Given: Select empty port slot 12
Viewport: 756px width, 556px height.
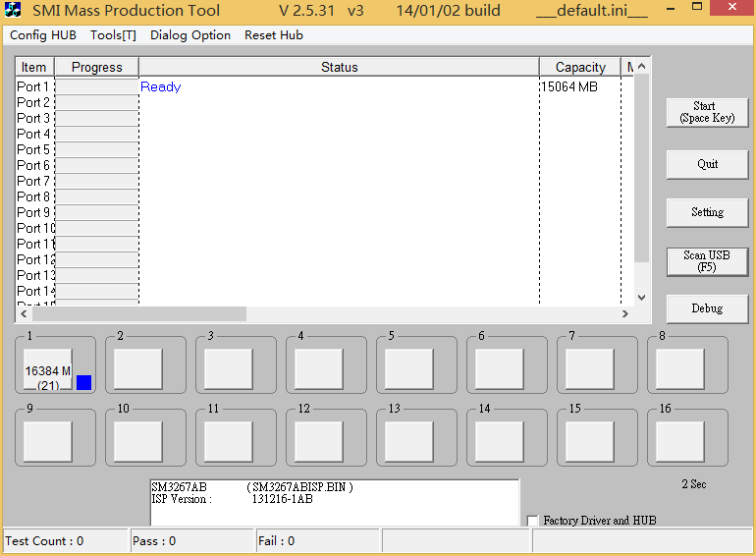Looking at the screenshot, I should [x=318, y=441].
